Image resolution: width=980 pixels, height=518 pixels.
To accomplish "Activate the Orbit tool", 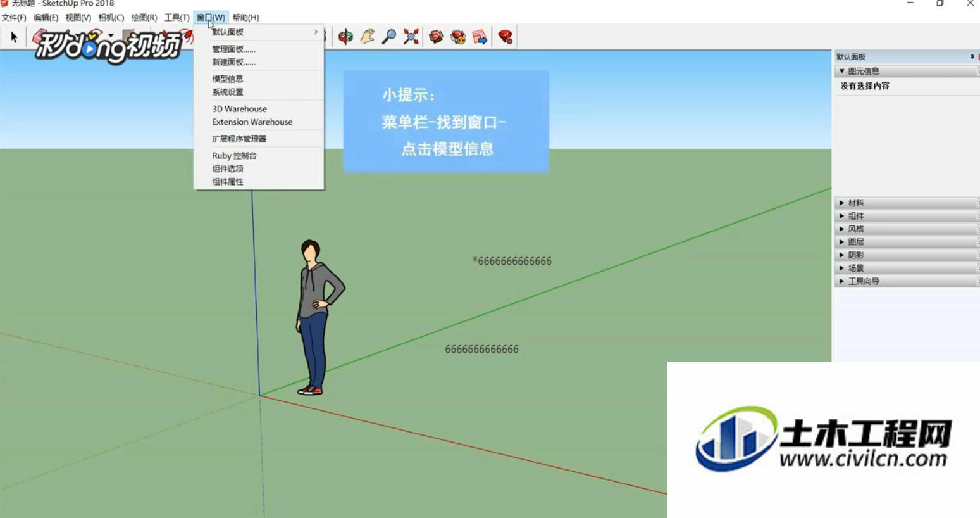I will coord(345,37).
